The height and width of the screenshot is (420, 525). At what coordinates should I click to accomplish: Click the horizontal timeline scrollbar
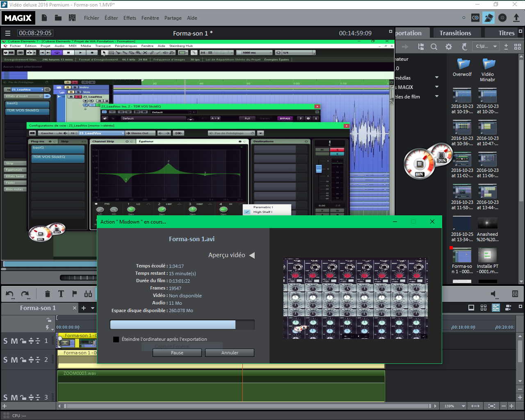247,406
